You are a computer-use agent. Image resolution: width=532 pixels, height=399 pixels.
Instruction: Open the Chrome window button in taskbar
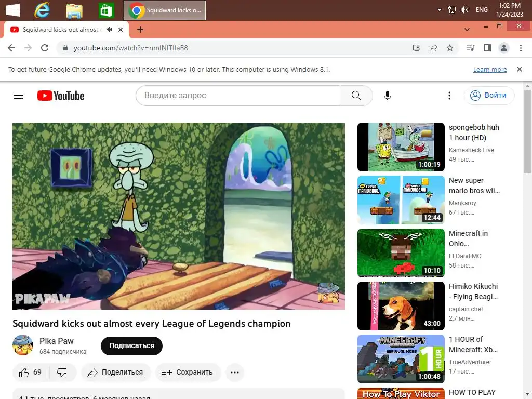click(x=165, y=10)
